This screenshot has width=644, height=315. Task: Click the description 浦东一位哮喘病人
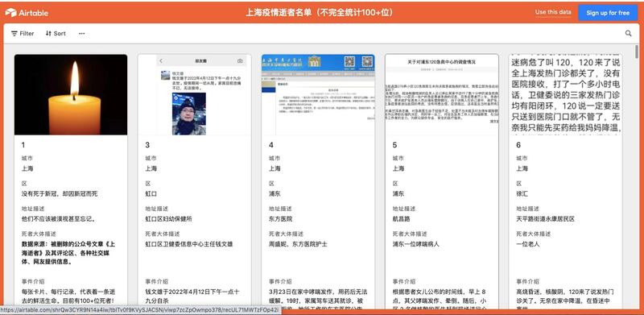click(416, 244)
